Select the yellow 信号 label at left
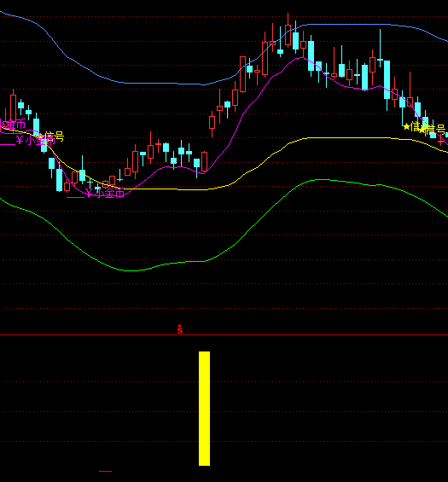The width and height of the screenshot is (448, 482). click(54, 136)
